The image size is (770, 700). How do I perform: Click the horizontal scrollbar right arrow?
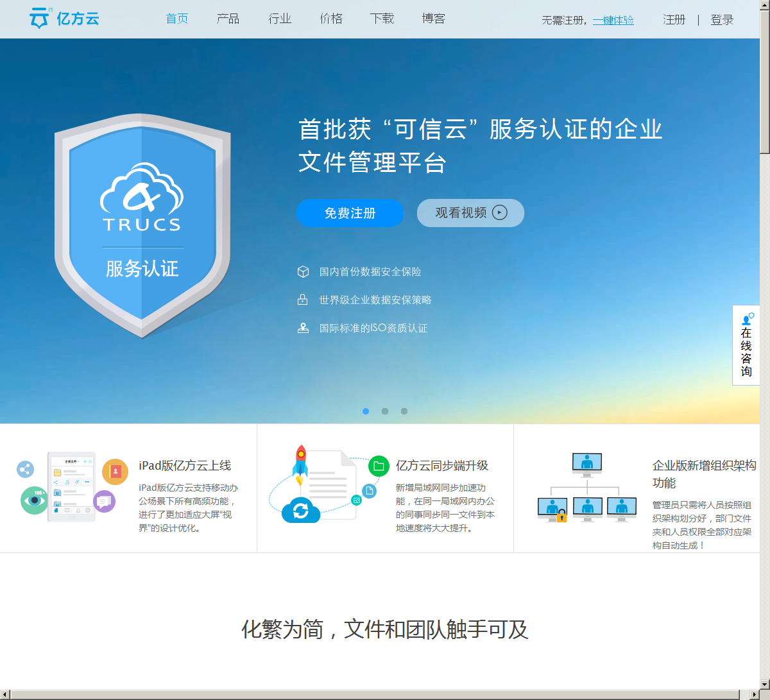coord(755,695)
